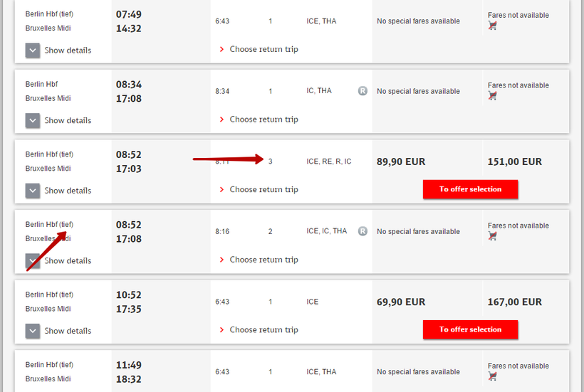Open offer selection for the 89,90 EUR fare
Image resolution: width=584 pixels, height=392 pixels.
coord(470,189)
